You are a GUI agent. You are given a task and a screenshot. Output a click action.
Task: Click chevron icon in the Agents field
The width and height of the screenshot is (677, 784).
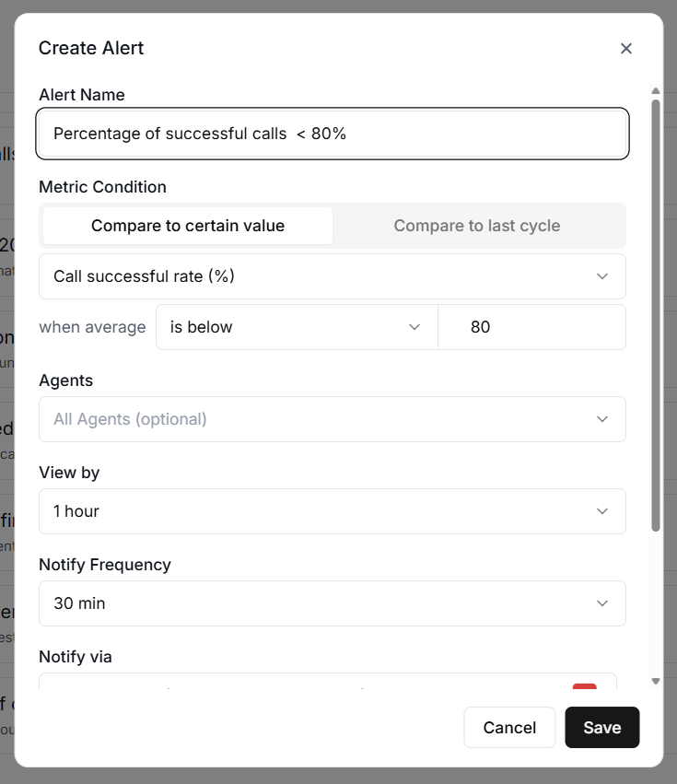click(602, 419)
